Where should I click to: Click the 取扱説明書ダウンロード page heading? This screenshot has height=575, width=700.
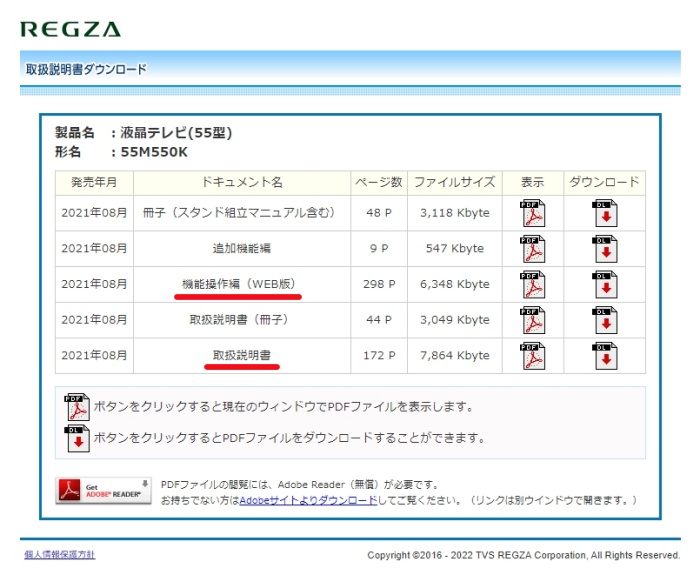click(x=86, y=69)
